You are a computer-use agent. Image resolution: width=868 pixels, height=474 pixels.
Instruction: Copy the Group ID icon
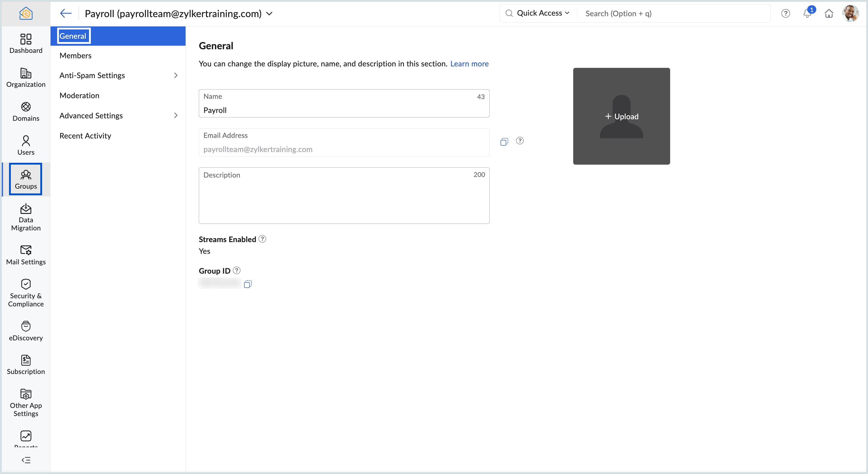pos(248,284)
